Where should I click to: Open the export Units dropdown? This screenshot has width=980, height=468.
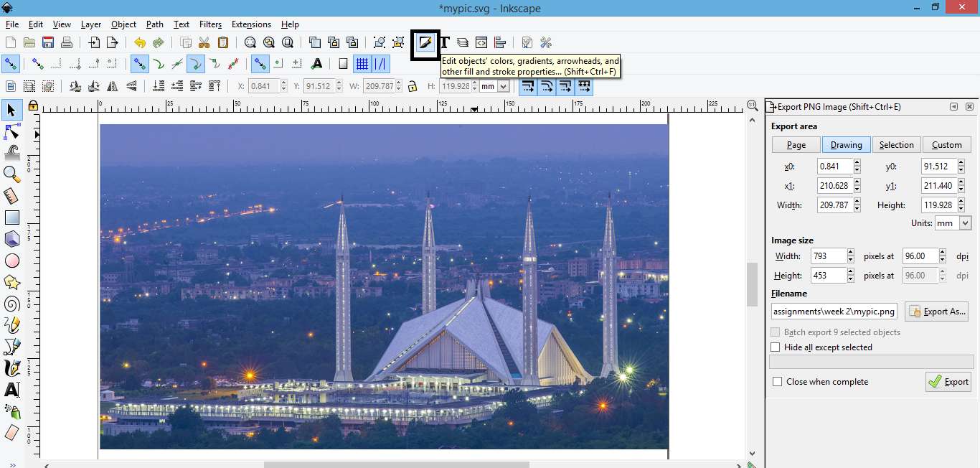point(953,223)
